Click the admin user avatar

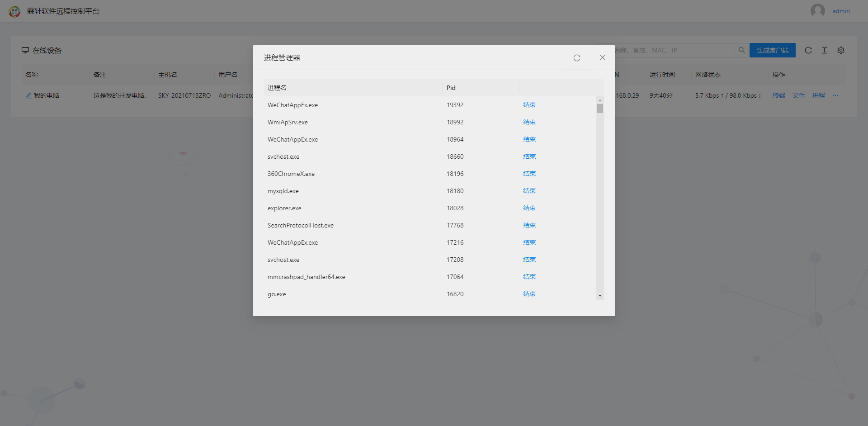point(818,11)
